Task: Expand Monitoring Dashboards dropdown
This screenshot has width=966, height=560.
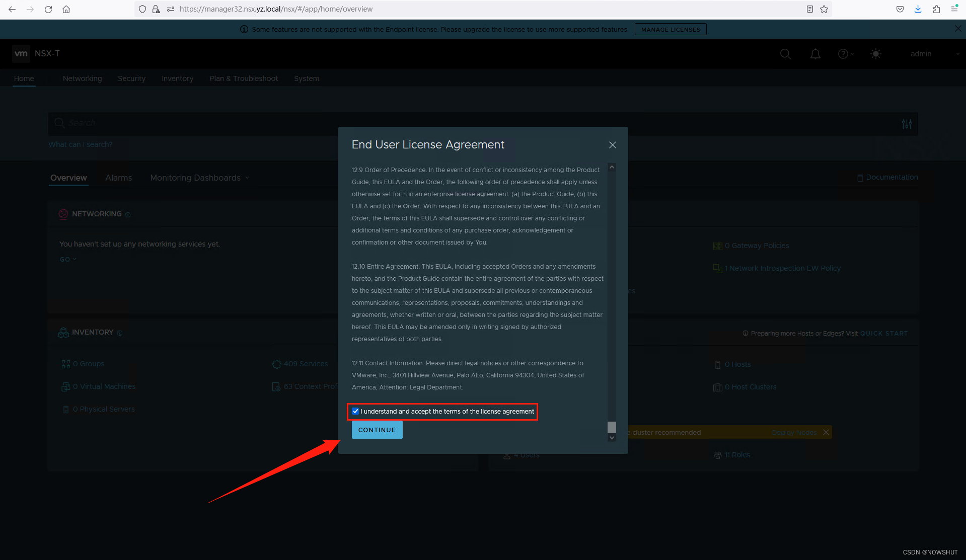Action: tap(200, 178)
